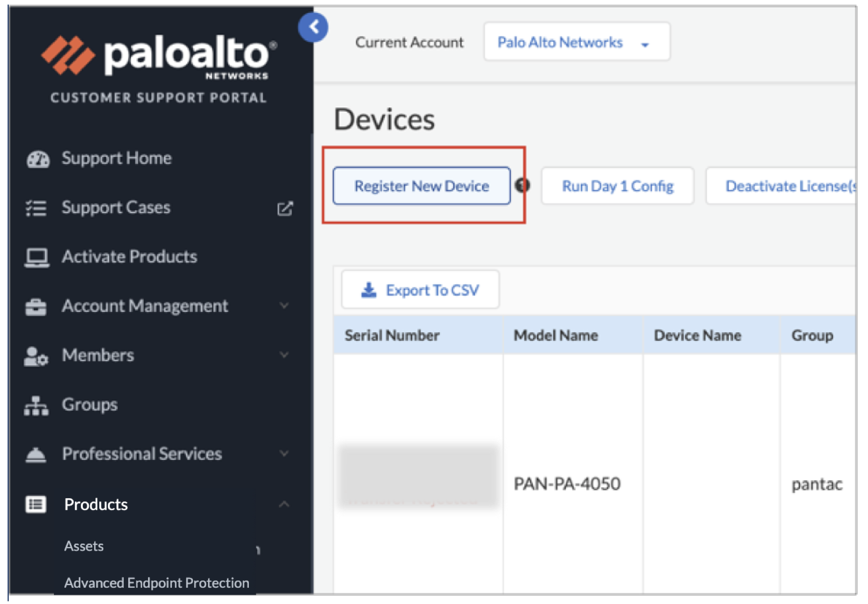Click Export To CSV button

[x=420, y=290]
